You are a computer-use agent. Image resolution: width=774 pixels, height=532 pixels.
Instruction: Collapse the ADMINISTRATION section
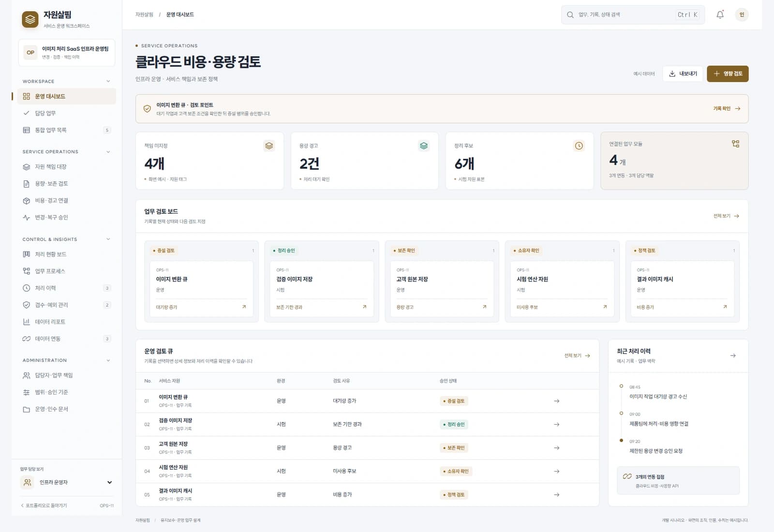click(108, 360)
